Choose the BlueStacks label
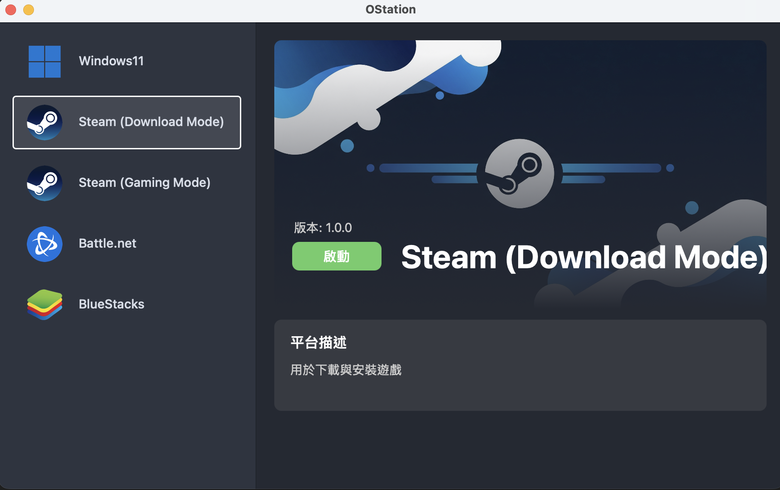 click(x=111, y=304)
